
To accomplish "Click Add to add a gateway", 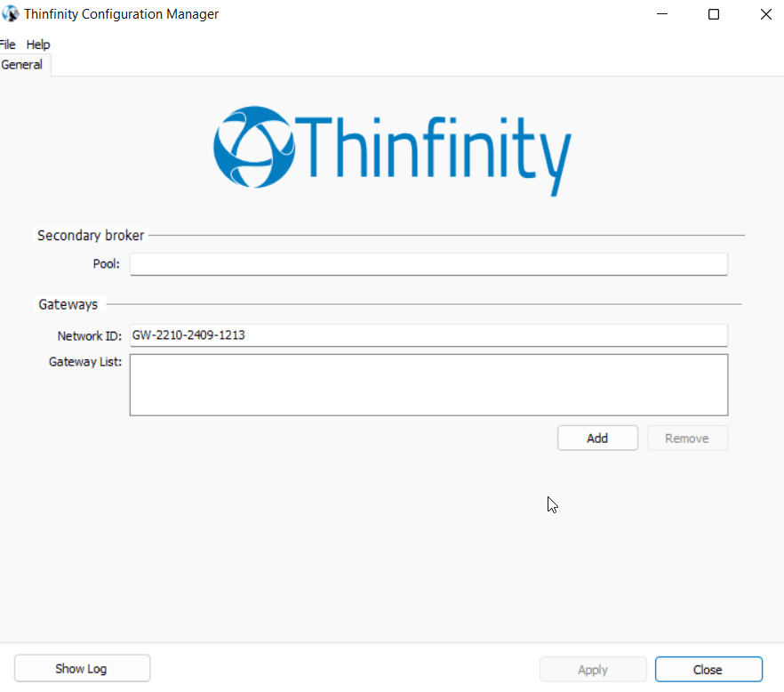I will [x=597, y=439].
